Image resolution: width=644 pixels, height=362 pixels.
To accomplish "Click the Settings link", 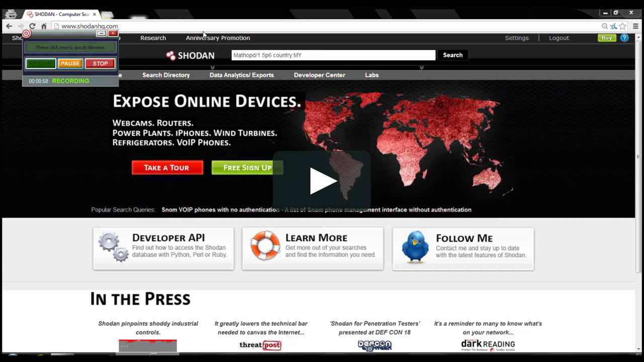I will tap(517, 38).
